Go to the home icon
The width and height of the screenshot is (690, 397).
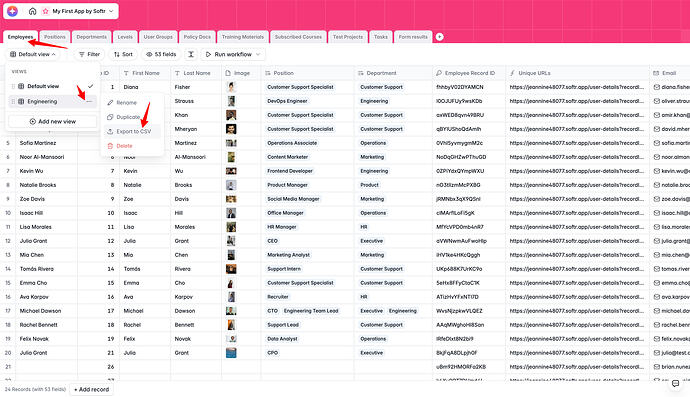(33, 11)
